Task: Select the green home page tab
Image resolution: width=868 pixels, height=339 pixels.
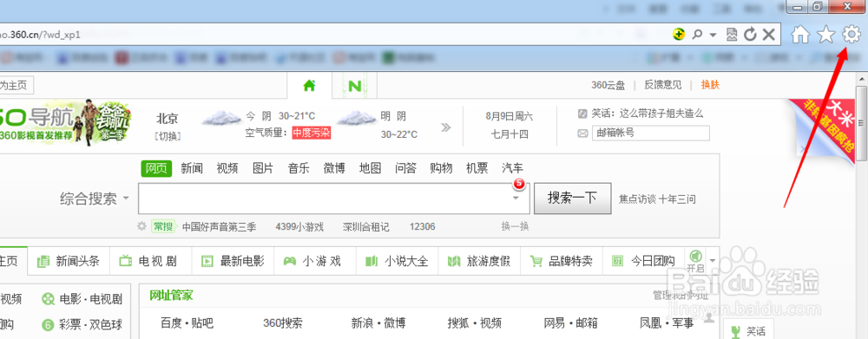Action: coord(309,85)
